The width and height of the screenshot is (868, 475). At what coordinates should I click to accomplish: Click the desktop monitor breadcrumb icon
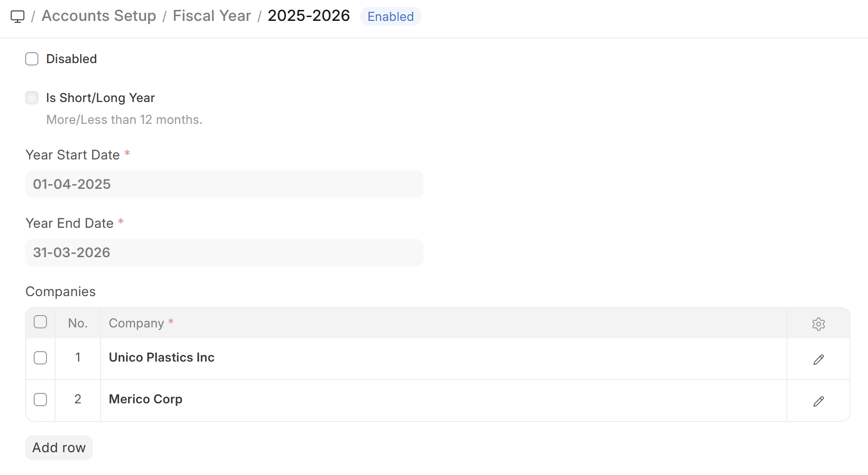[x=18, y=17]
